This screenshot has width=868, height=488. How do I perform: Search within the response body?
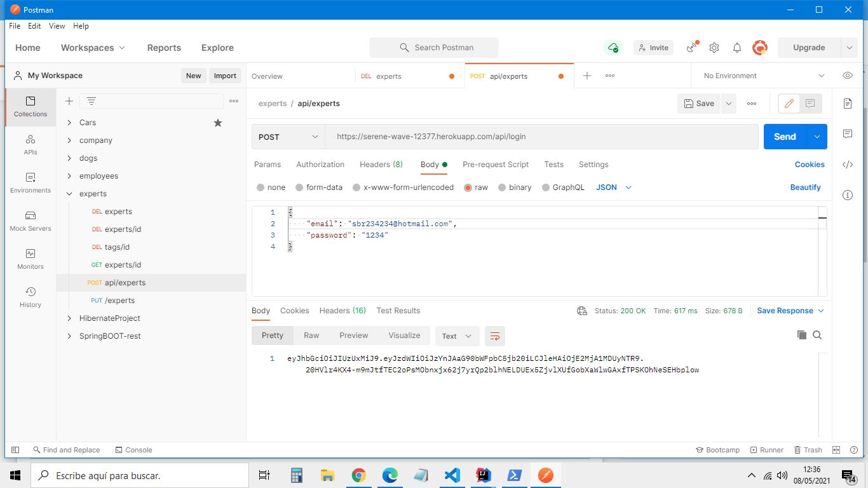click(x=817, y=335)
